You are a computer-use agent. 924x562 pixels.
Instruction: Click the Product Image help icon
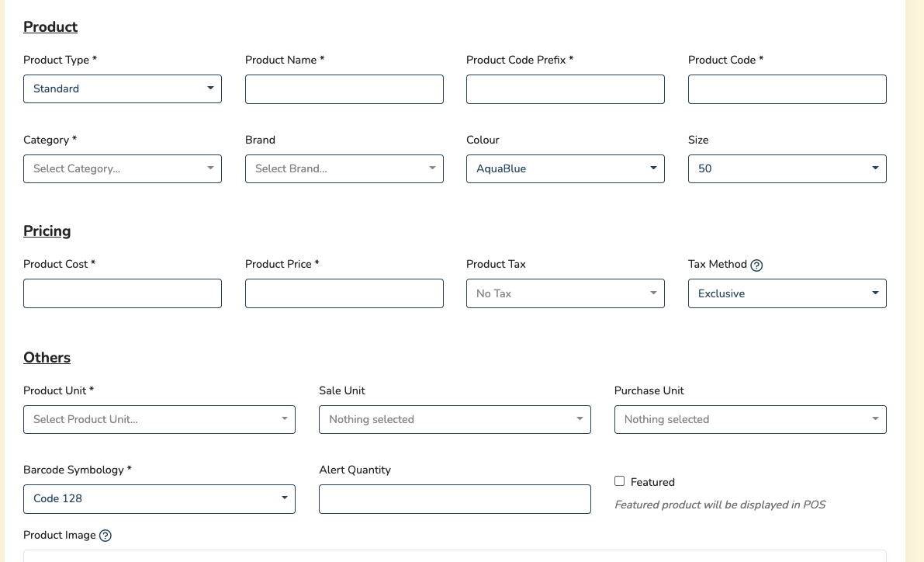(106, 536)
